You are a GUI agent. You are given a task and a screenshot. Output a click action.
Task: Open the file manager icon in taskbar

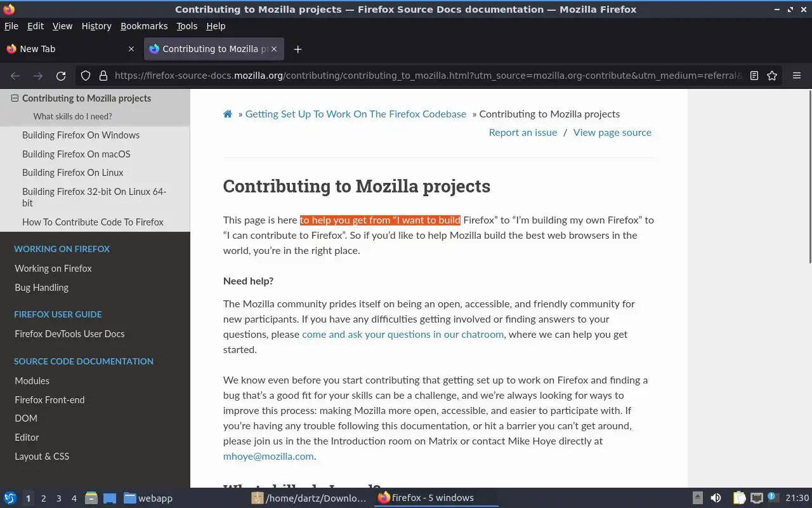tap(91, 498)
